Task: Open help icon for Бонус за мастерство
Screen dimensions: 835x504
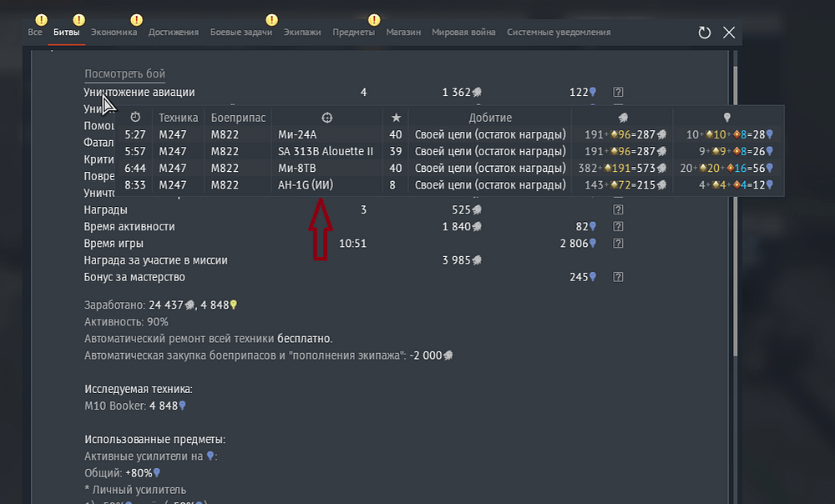Action: (618, 277)
